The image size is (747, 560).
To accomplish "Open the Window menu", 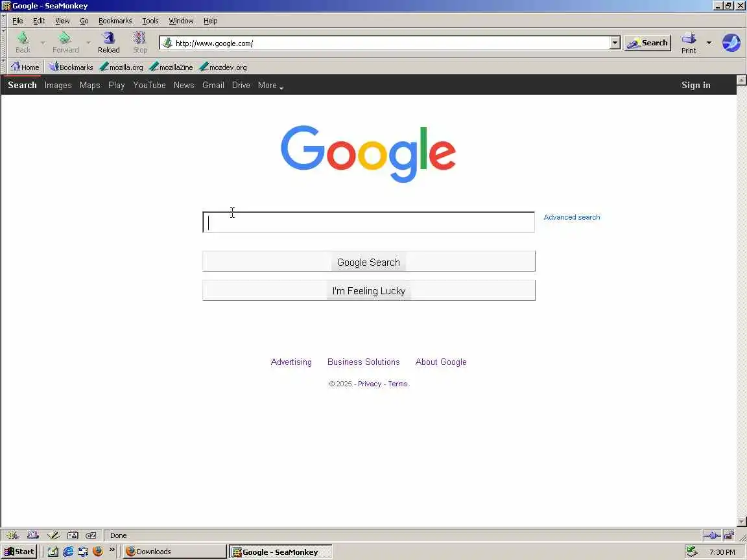I will point(181,21).
